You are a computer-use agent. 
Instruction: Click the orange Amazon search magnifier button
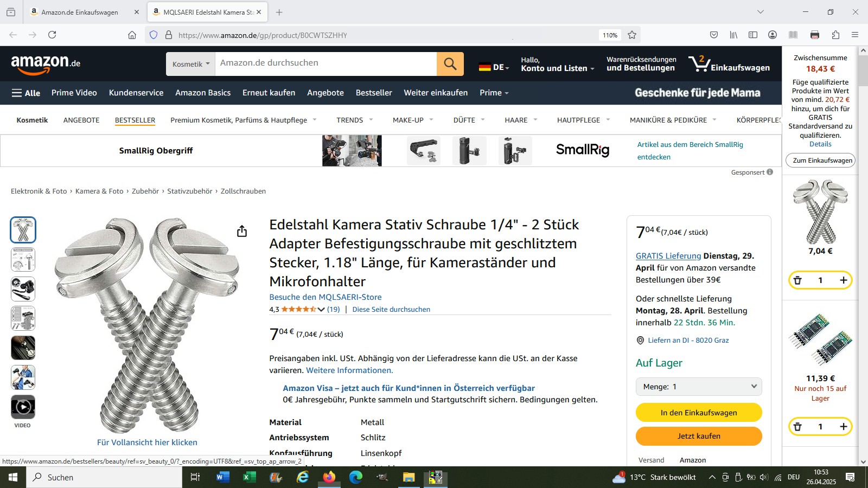[x=450, y=64]
